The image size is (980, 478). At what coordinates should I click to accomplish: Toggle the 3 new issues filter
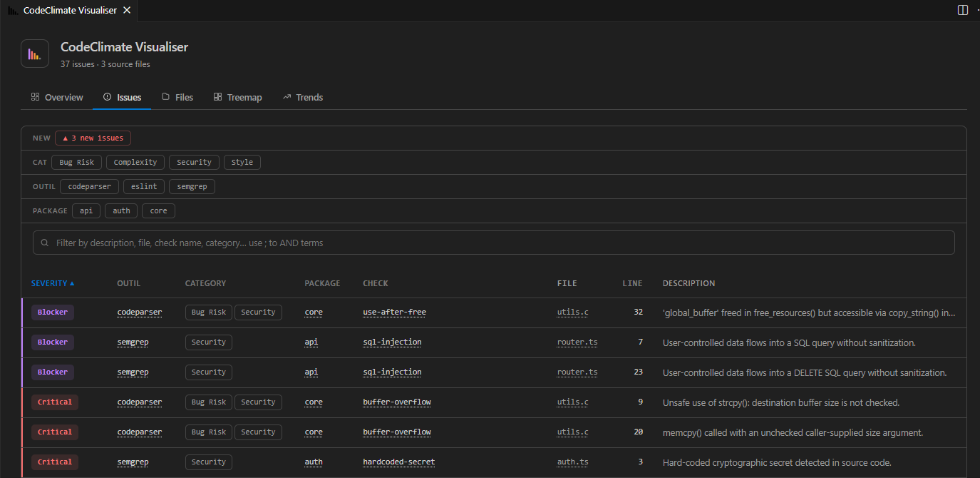tap(93, 138)
